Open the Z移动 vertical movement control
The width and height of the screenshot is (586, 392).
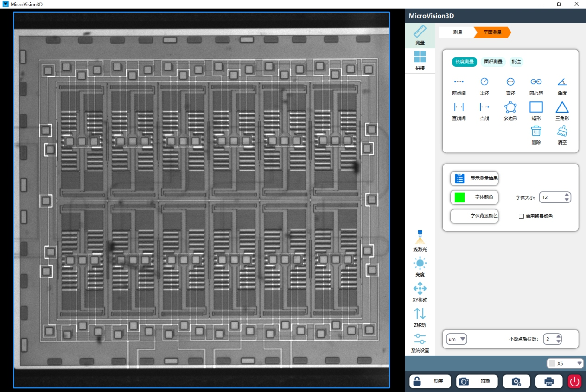coord(420,317)
